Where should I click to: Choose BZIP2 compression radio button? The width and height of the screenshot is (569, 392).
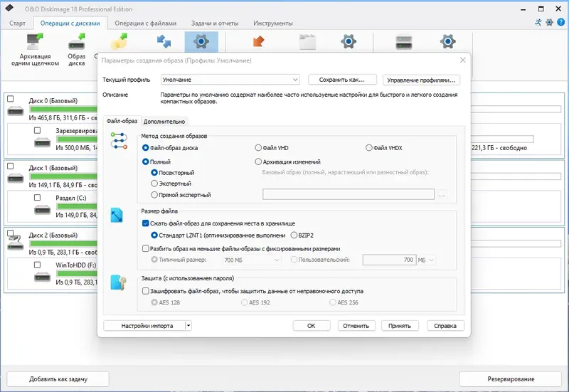[294, 235]
